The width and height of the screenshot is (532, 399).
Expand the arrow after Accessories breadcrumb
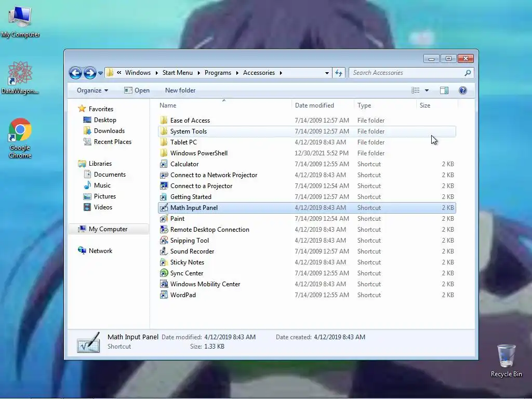[281, 73]
